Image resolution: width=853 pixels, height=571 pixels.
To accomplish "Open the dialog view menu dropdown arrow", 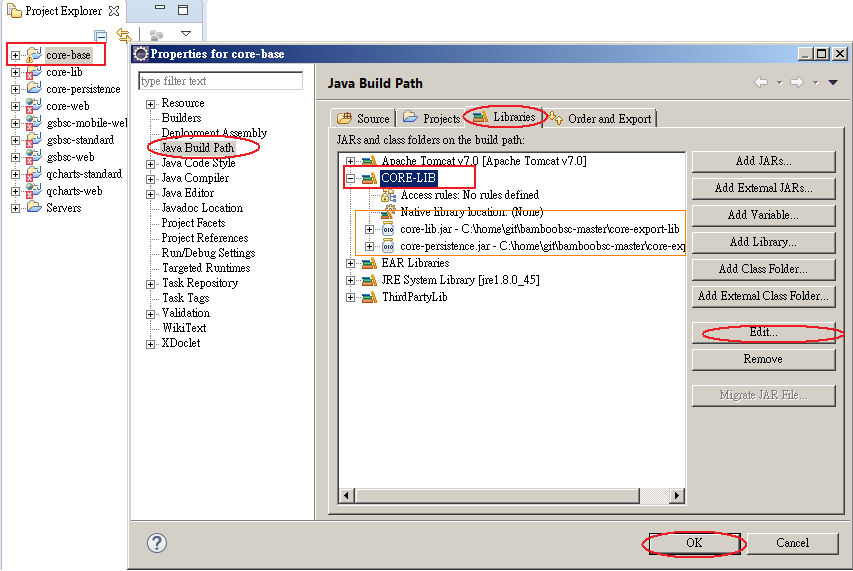I will pyautogui.click(x=832, y=83).
